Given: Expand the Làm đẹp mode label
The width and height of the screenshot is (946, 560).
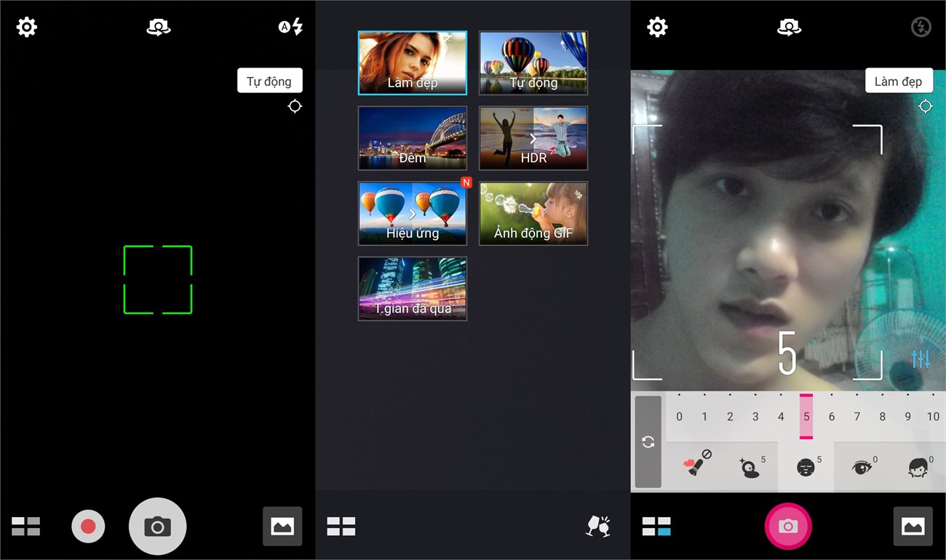Looking at the screenshot, I should click(898, 81).
